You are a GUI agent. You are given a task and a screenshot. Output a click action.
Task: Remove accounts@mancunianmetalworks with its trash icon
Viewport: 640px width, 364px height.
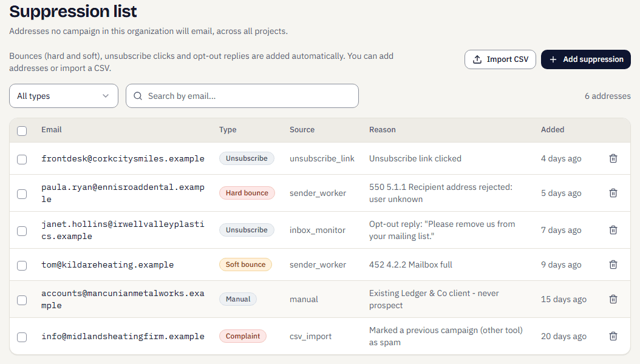click(x=613, y=300)
